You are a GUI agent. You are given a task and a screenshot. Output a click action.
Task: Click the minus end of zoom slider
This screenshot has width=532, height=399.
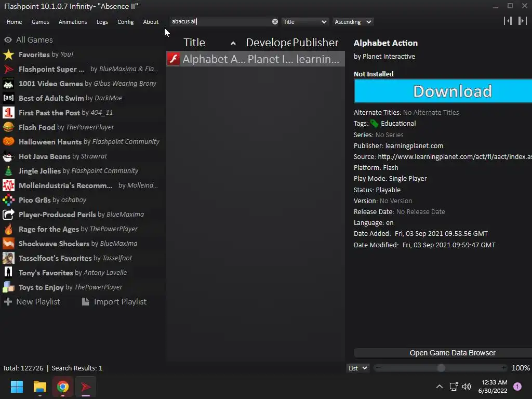(x=378, y=368)
